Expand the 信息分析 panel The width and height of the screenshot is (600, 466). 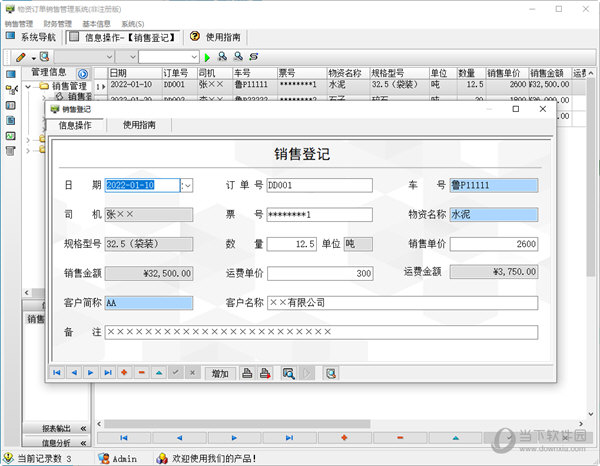pos(56,443)
